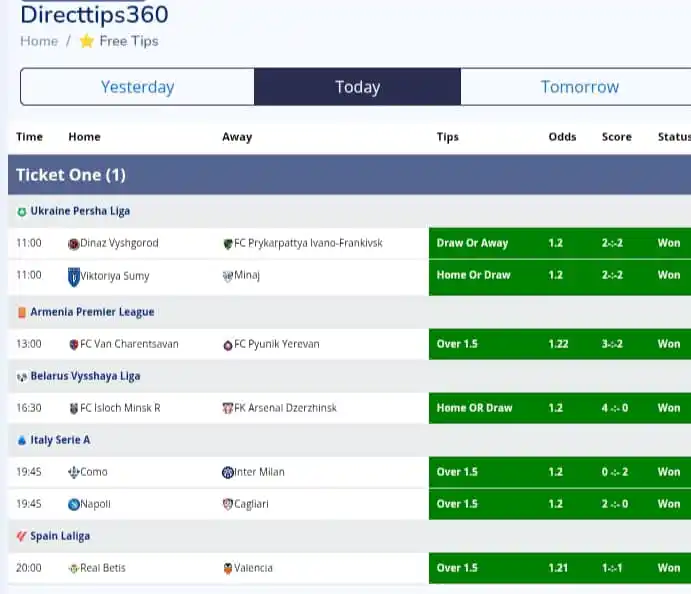Click the Directtips360 site title
Screen dimensions: 691x594
coord(94,15)
